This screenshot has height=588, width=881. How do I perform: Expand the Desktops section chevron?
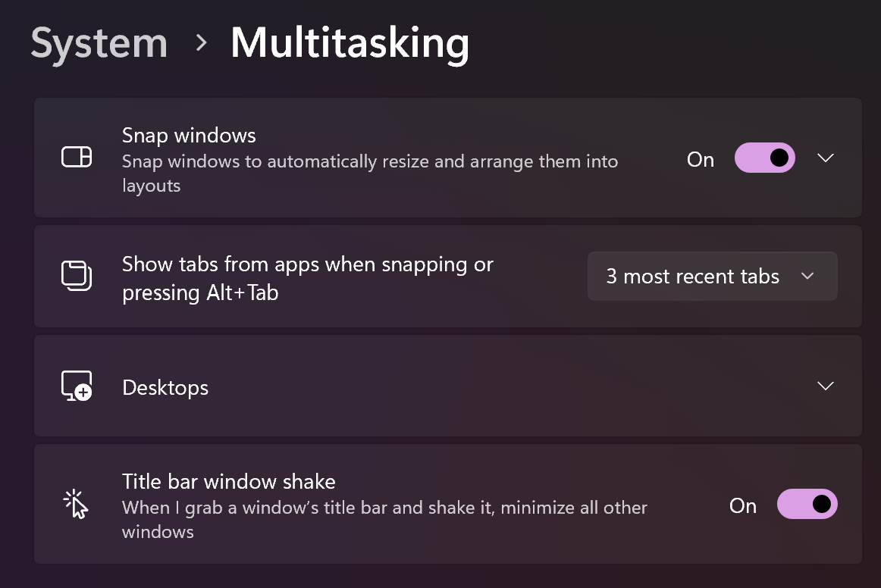(x=826, y=386)
